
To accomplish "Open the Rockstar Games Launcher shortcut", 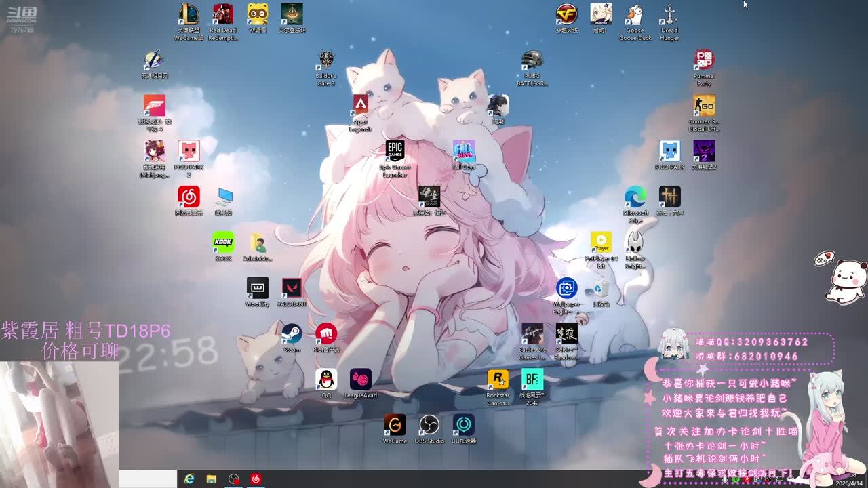I will point(498,388).
